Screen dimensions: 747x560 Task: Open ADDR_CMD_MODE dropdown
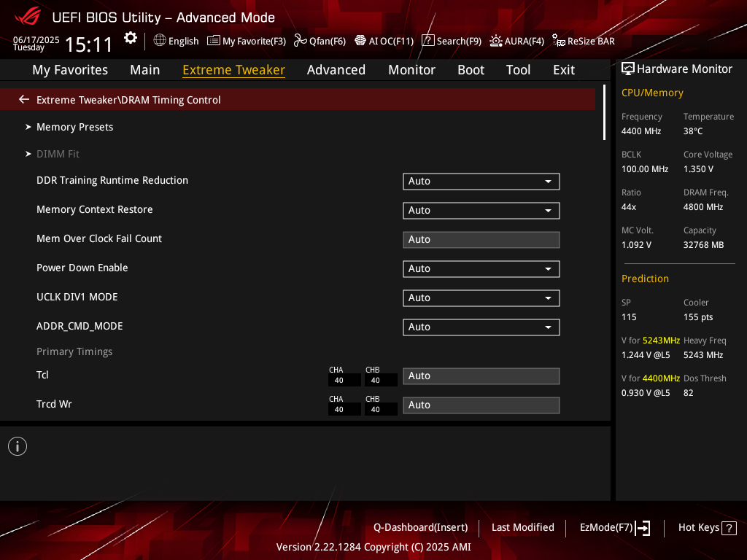tap(481, 327)
